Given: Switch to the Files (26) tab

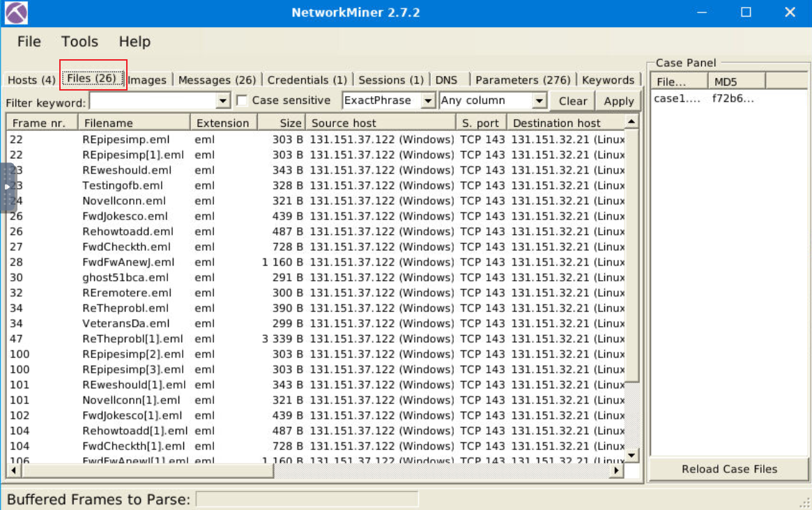Looking at the screenshot, I should tap(92, 78).
